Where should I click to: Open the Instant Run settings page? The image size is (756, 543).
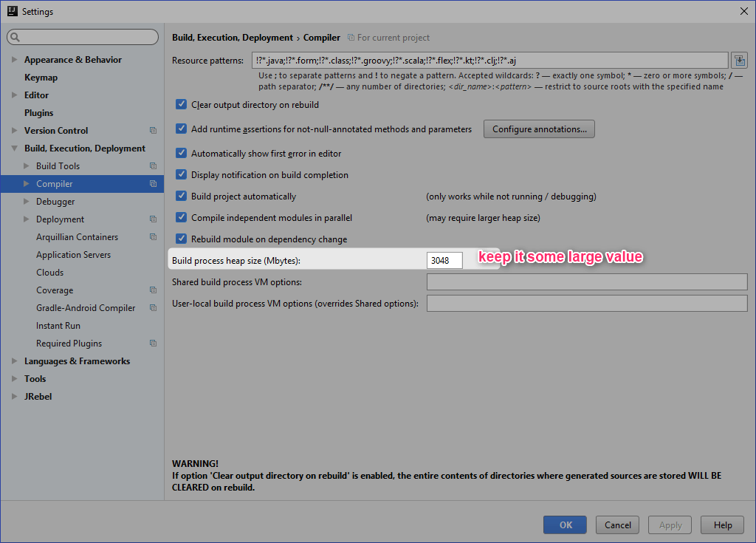point(58,325)
